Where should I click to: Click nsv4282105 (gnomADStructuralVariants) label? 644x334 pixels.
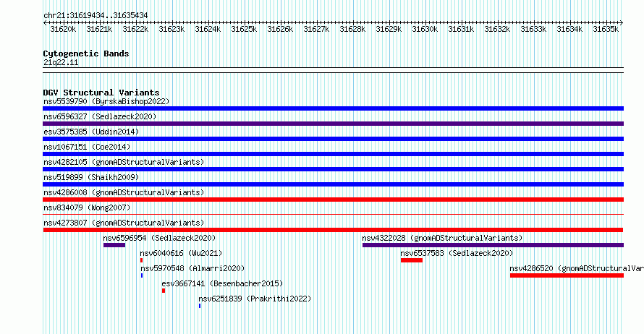(124, 162)
